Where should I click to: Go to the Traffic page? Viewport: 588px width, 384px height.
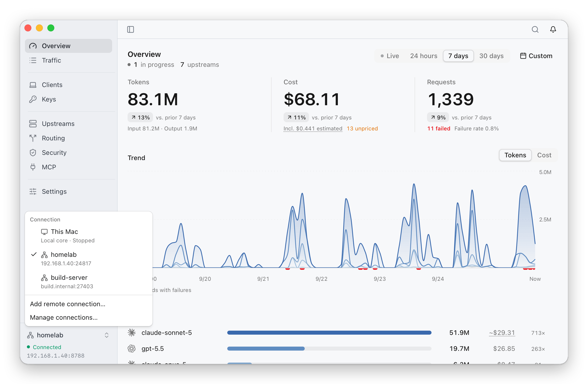[69, 60]
